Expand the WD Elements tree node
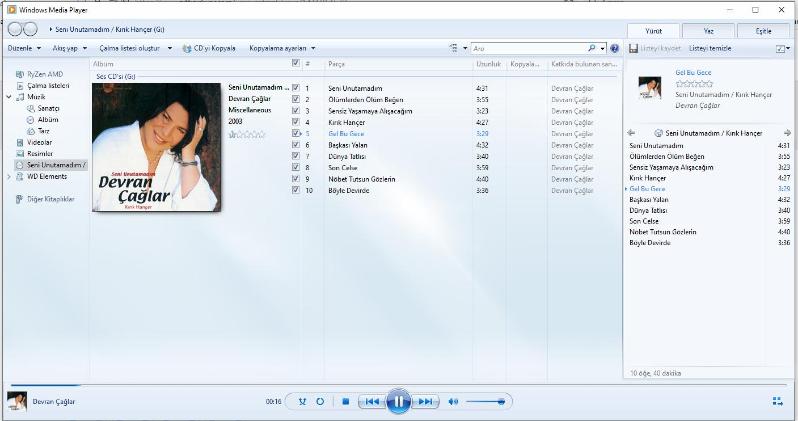The height and width of the screenshot is (421, 798). point(10,177)
